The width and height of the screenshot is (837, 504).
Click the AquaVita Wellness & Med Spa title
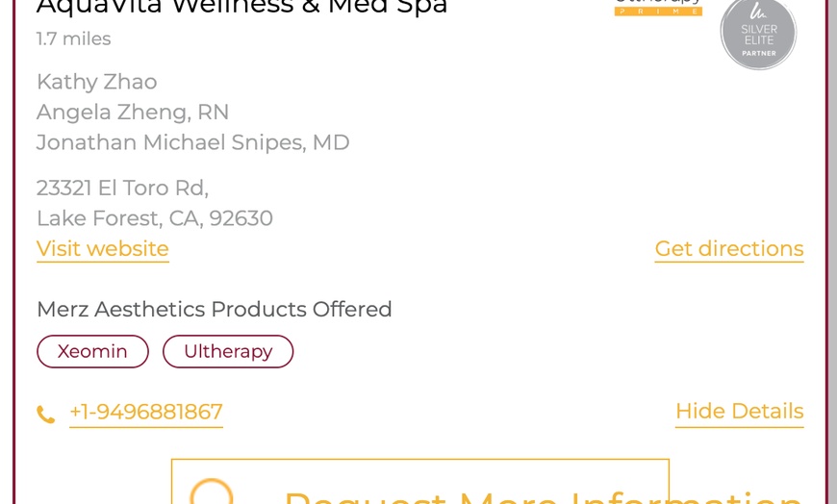[242, 8]
